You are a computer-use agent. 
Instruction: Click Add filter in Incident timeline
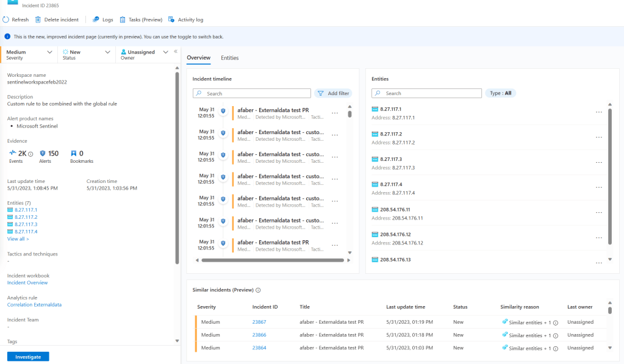click(333, 93)
